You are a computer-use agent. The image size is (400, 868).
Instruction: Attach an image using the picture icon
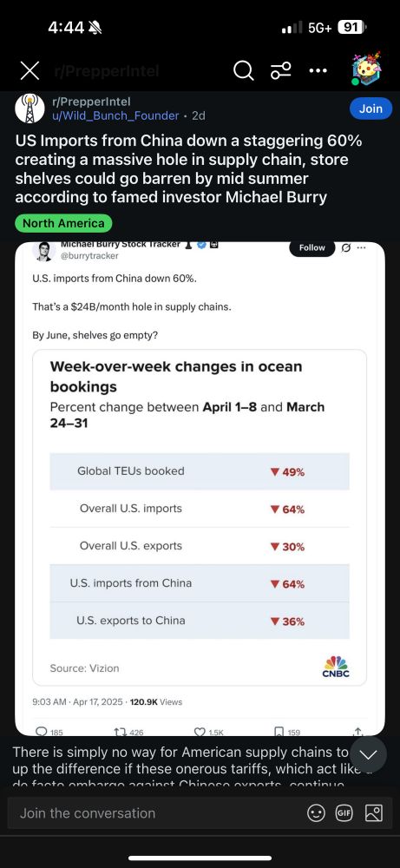pos(374,812)
